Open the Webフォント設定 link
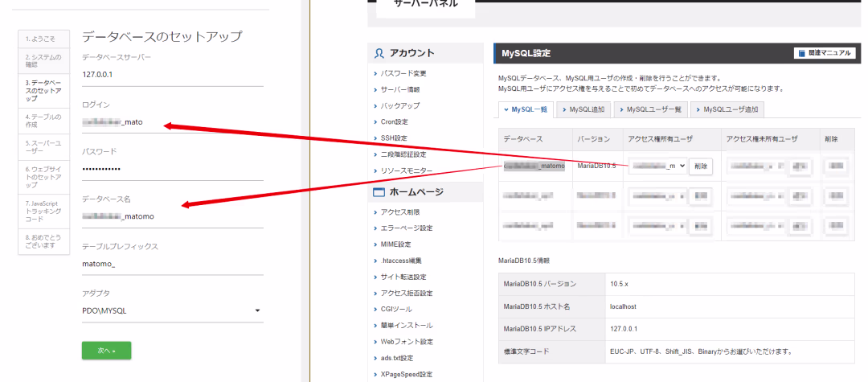The height and width of the screenshot is (382, 868). tap(406, 342)
